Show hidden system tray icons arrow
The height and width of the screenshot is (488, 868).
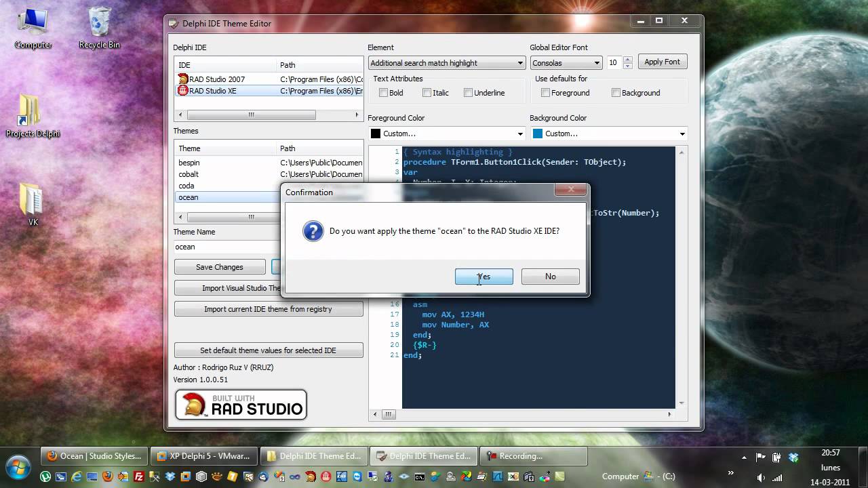pyautogui.click(x=744, y=457)
